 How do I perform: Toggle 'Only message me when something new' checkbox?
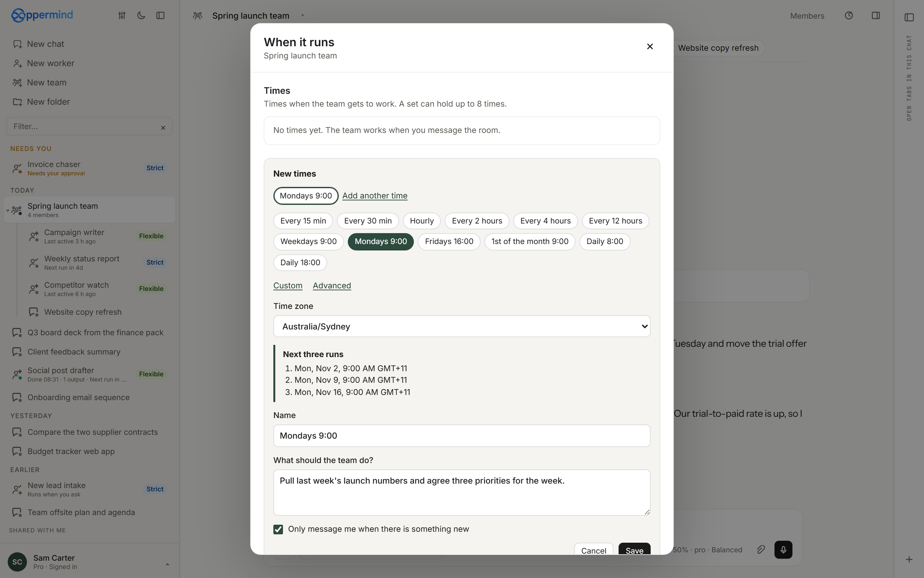coord(278,529)
